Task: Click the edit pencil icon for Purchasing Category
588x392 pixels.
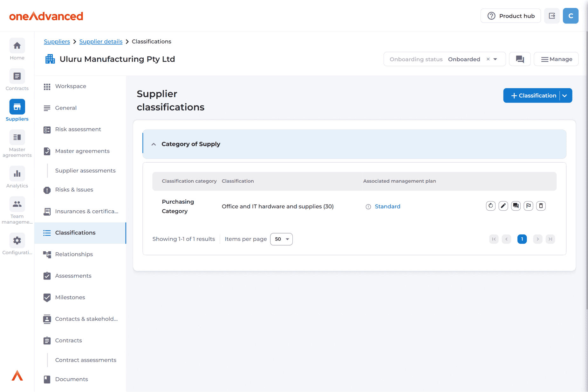Action: [x=503, y=206]
